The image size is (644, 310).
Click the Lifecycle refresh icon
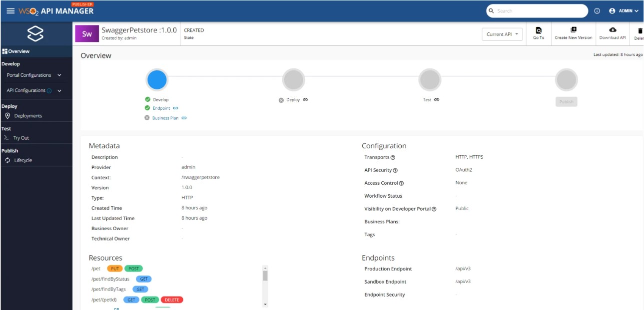pos(7,160)
